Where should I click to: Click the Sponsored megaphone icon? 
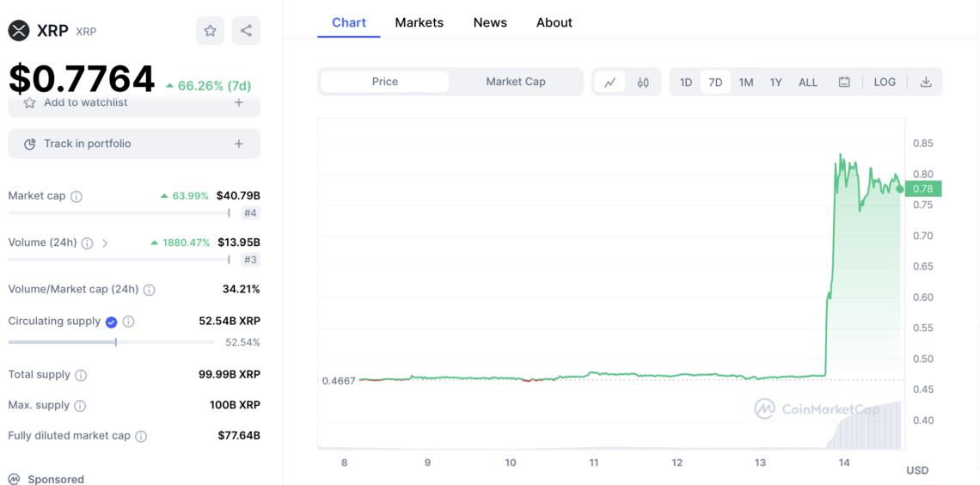pyautogui.click(x=15, y=479)
